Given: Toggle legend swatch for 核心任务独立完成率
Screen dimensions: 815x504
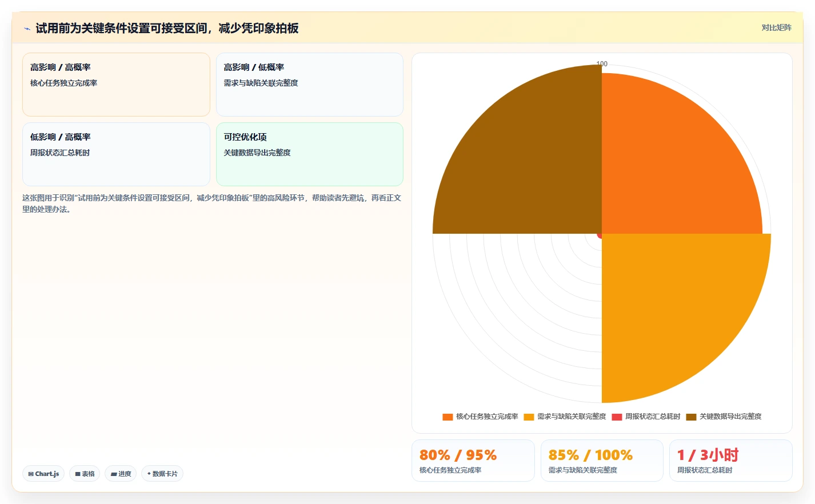Looking at the screenshot, I should 448,417.
